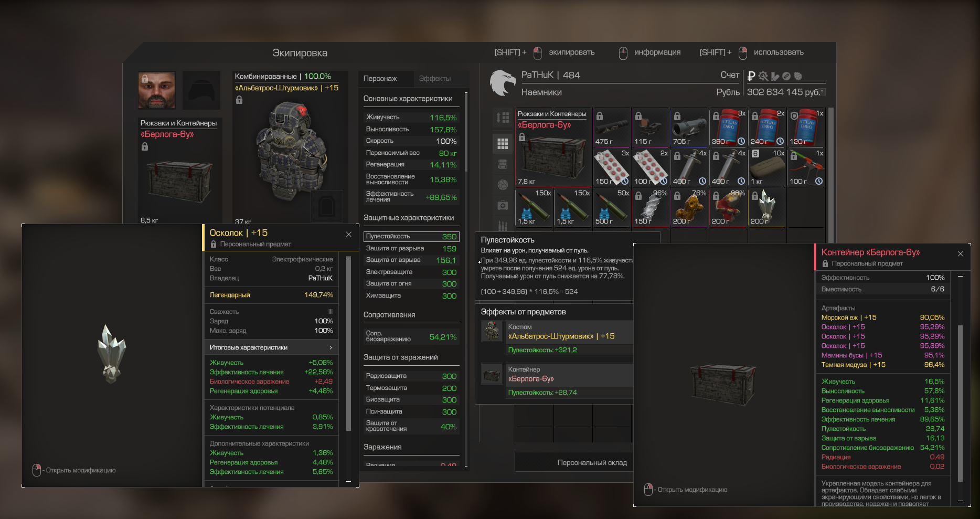Select the pill blister pack 3x
The width and height of the screenshot is (980, 519).
(612, 167)
